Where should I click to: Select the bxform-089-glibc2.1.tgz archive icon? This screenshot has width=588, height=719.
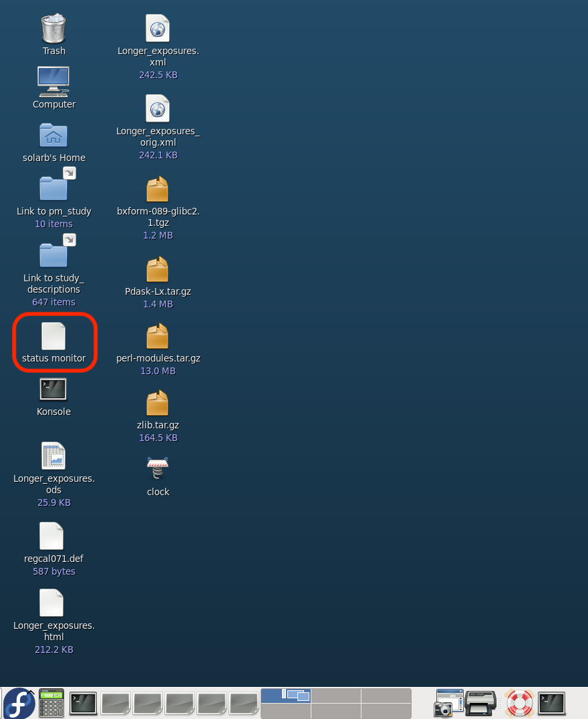[x=157, y=189]
